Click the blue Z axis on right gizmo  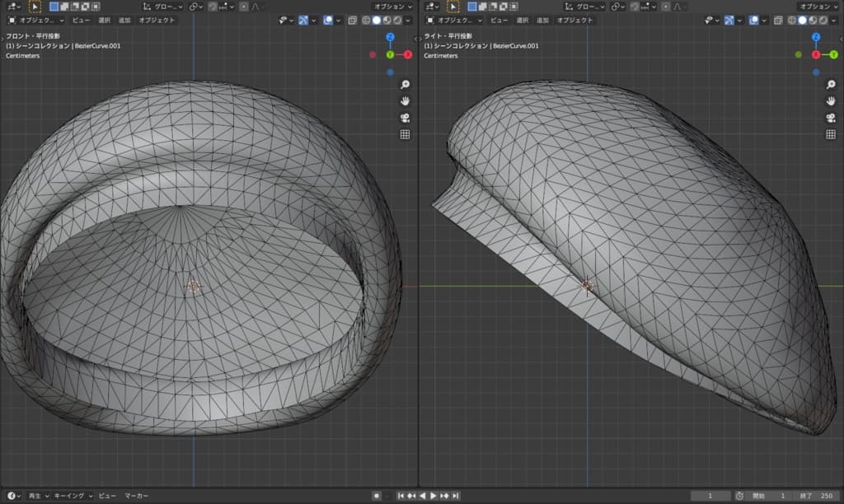point(816,37)
